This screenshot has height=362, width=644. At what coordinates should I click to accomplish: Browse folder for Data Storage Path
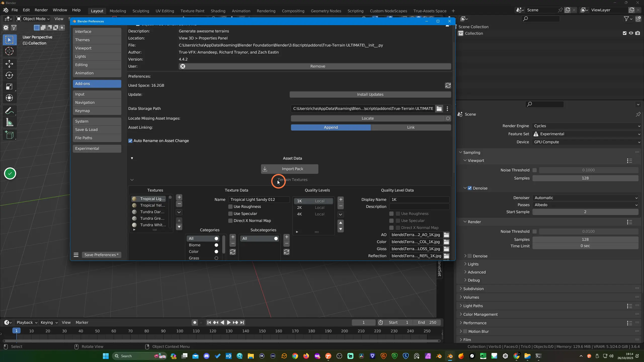(x=439, y=109)
